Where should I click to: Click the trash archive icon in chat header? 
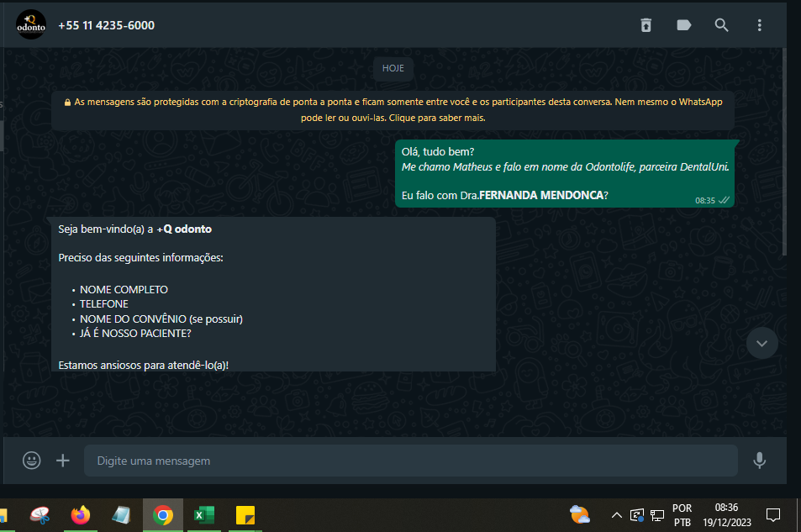coord(646,25)
